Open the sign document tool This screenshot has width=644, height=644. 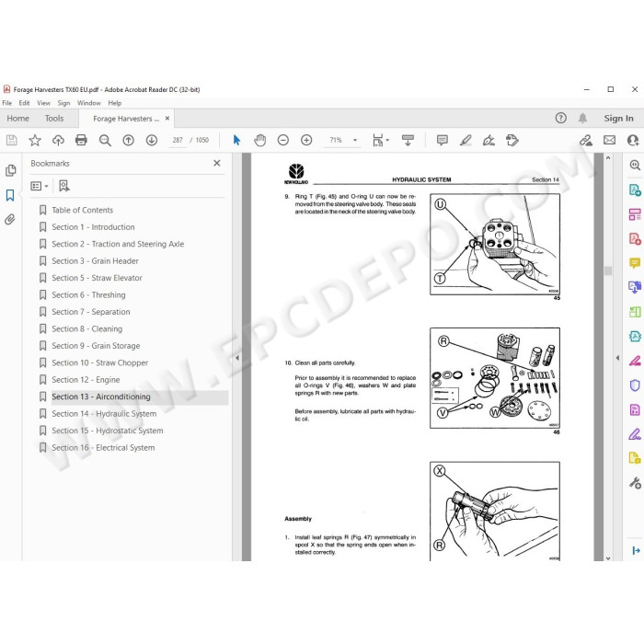click(489, 141)
